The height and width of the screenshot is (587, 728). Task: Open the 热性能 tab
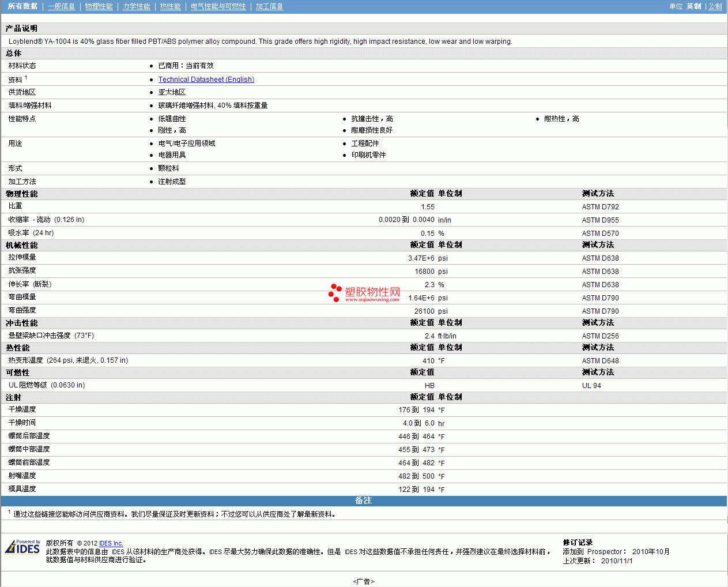170,6
